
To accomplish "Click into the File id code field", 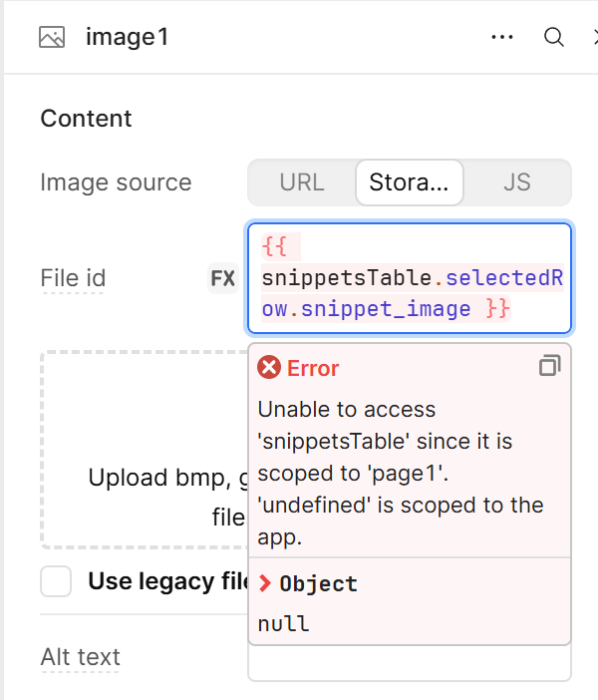I will pos(410,277).
